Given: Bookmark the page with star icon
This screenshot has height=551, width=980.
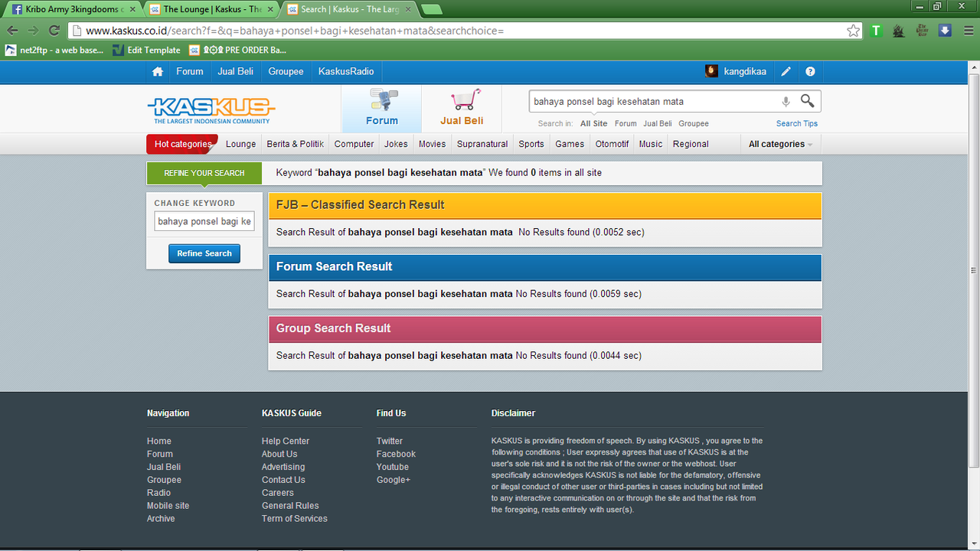Looking at the screenshot, I should (x=853, y=31).
